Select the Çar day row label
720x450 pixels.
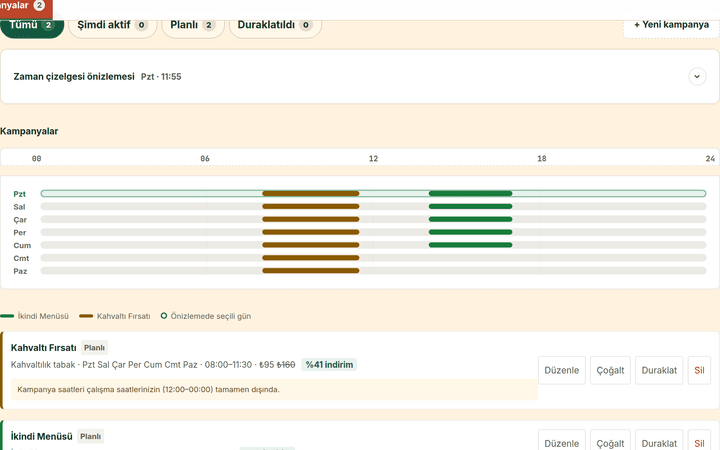coord(20,219)
